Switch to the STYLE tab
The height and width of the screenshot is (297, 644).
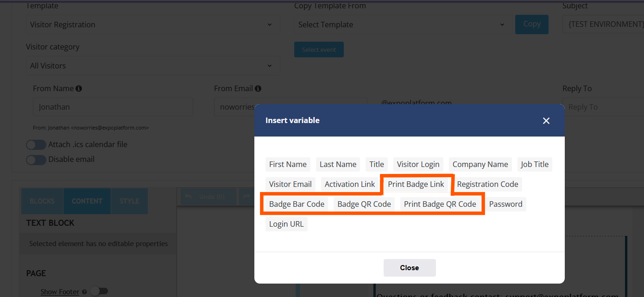pyautogui.click(x=129, y=201)
